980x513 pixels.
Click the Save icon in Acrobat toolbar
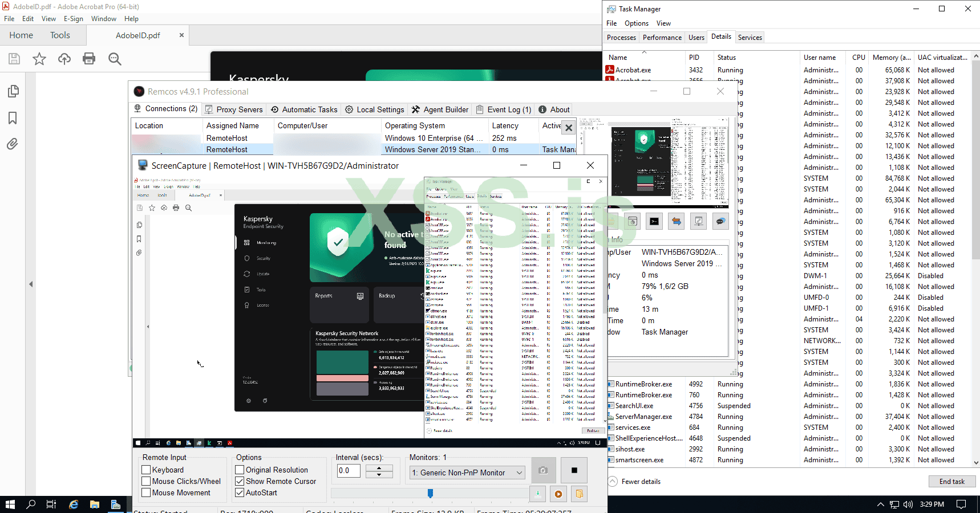point(14,59)
